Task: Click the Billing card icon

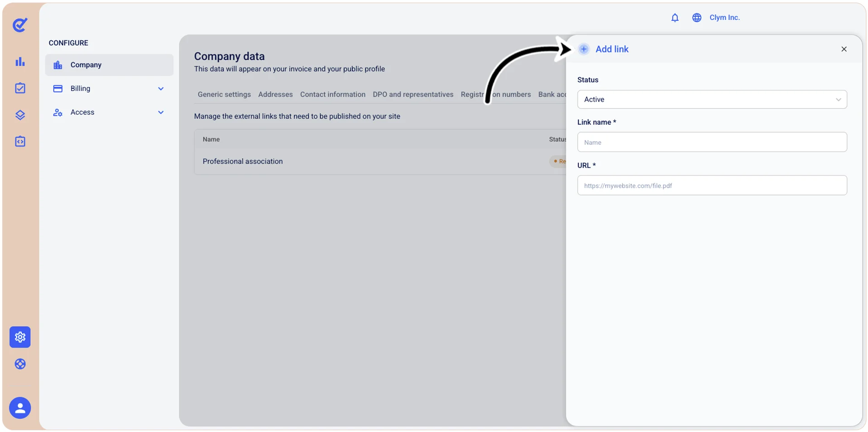Action: [58, 89]
